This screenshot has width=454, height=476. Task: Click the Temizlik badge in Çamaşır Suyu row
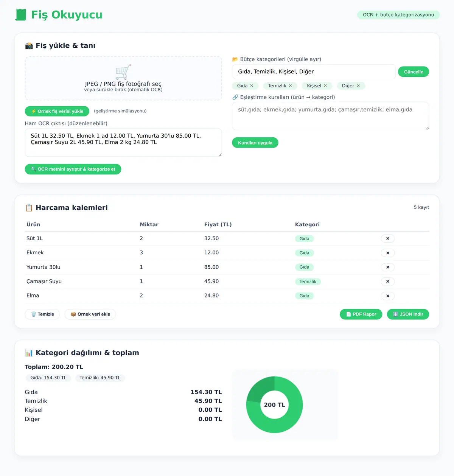308,282
